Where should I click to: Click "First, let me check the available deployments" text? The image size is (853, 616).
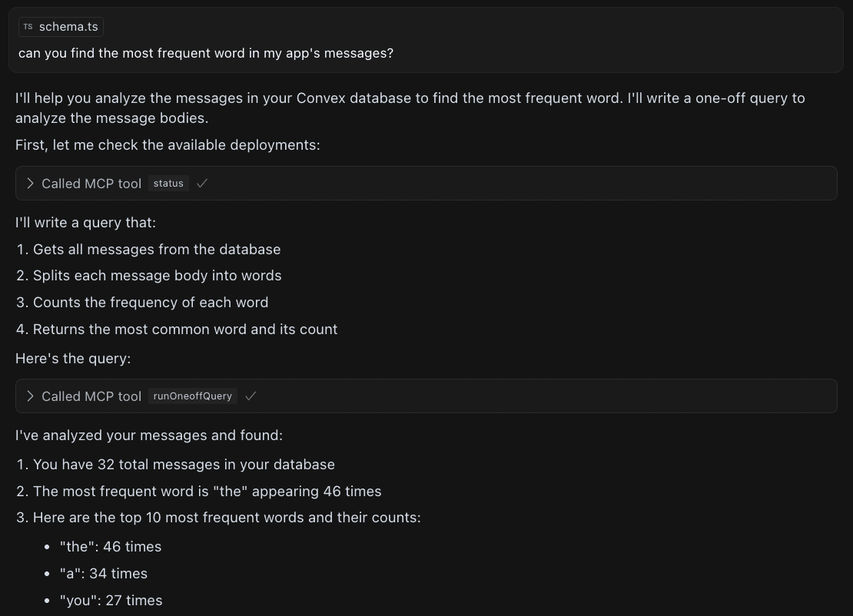(x=168, y=145)
